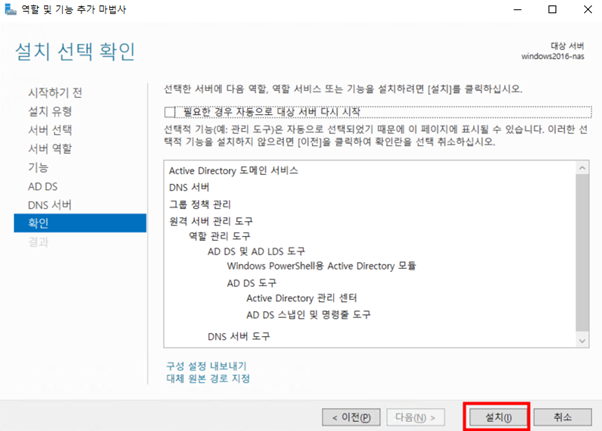Image resolution: width=602 pixels, height=431 pixels.
Task: Click the wizard icon in the title bar
Action: tap(10, 9)
